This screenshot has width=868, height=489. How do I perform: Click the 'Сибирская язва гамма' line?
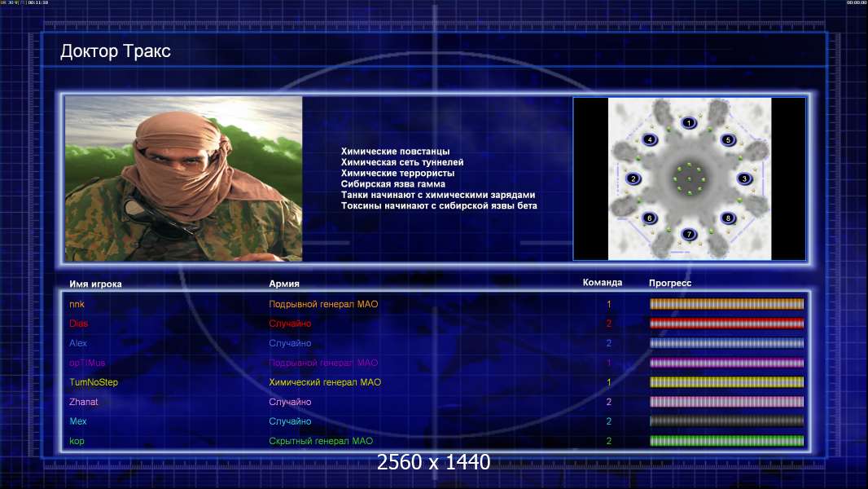393,184
